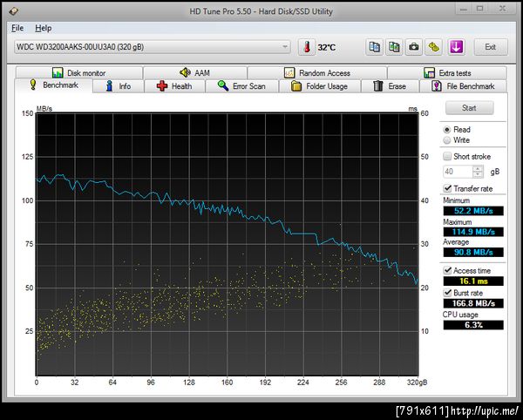Switch to the Erase tab

coord(390,86)
